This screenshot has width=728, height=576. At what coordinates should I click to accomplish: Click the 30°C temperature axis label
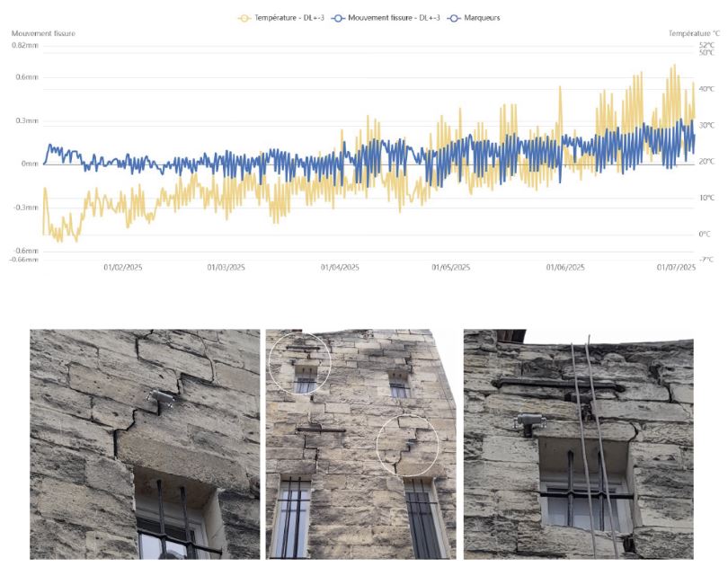point(706,125)
